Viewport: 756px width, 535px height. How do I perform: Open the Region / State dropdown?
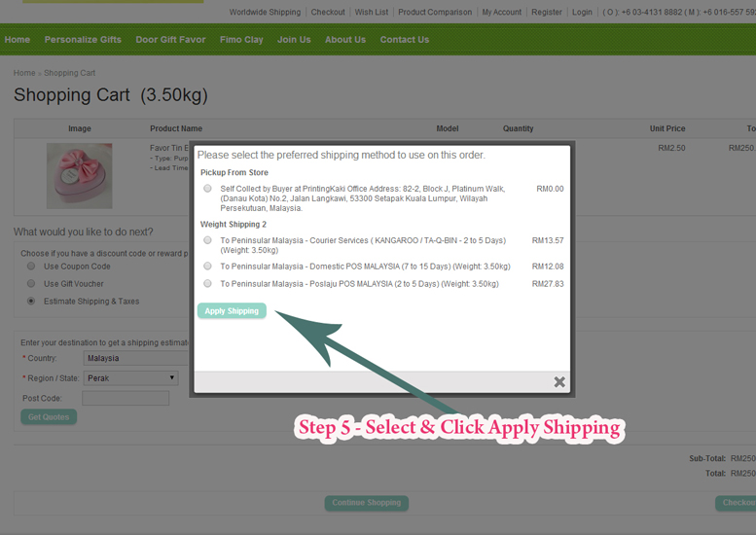click(130, 377)
